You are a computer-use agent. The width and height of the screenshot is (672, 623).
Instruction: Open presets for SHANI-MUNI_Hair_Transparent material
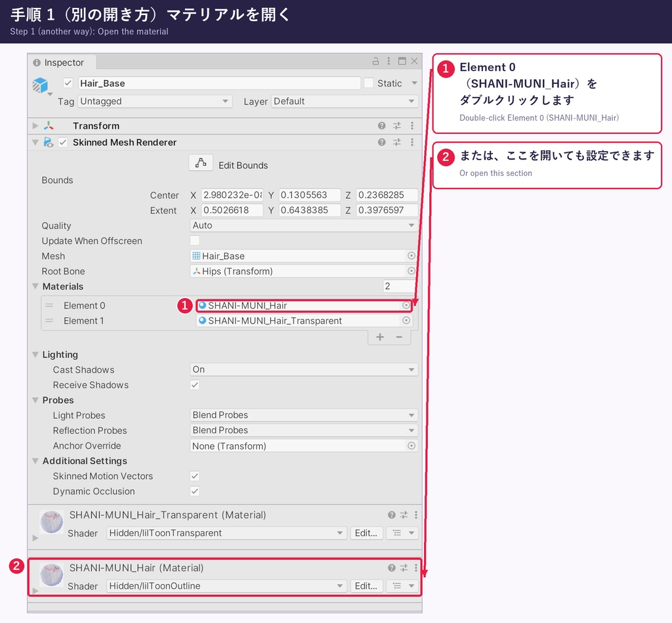tap(404, 515)
